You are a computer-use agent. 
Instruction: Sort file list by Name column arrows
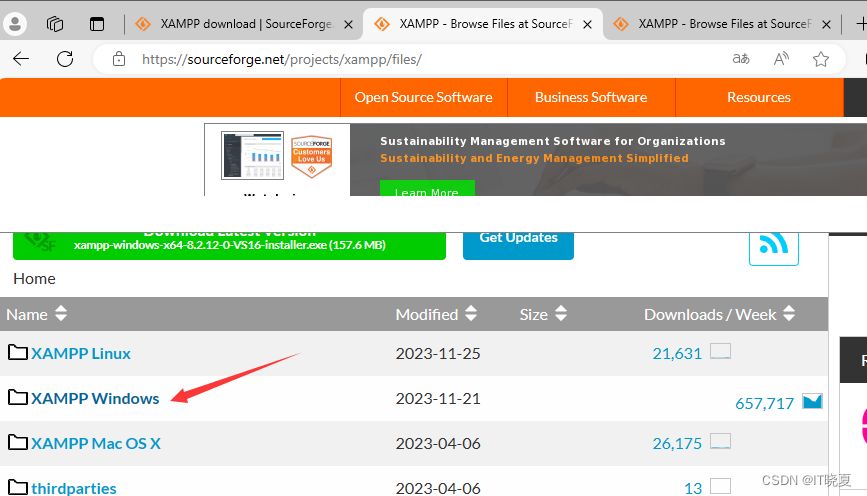(x=61, y=314)
